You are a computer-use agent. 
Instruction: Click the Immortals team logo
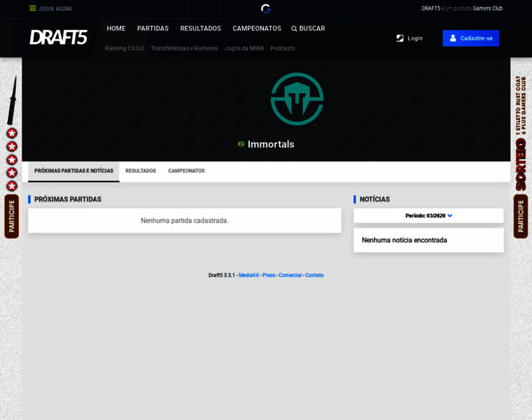point(297,99)
